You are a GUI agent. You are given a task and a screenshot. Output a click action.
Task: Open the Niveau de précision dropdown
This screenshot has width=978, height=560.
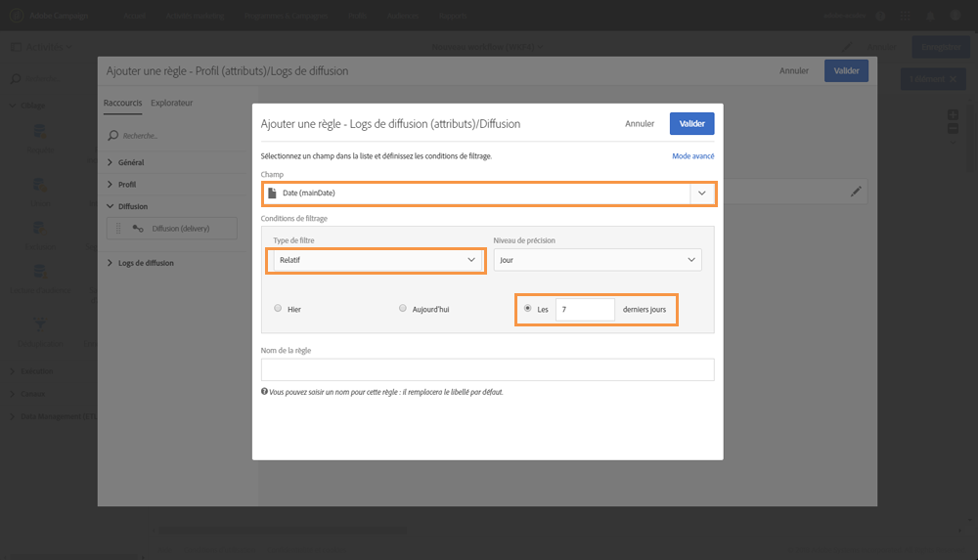(598, 260)
